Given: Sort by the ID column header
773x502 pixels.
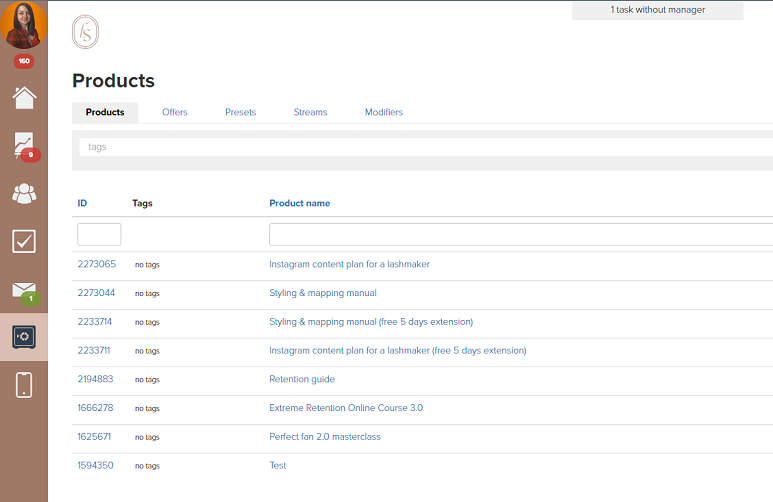Looking at the screenshot, I should click(82, 203).
